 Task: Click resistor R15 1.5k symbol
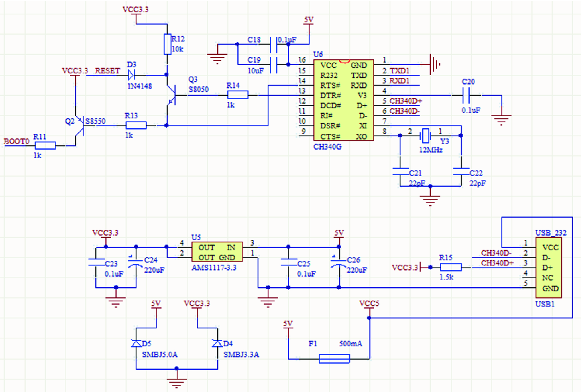[x=450, y=268]
